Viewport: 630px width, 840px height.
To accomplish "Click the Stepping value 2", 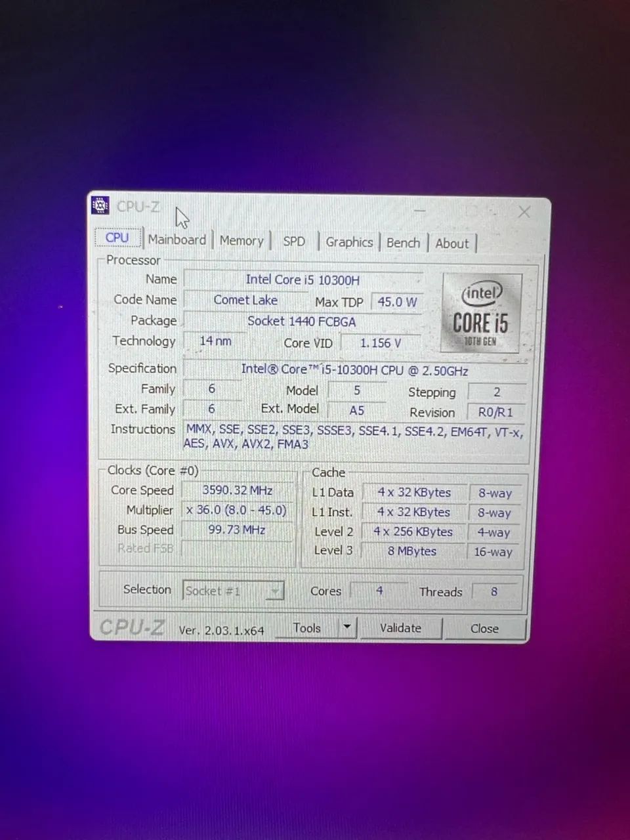I will tap(497, 392).
